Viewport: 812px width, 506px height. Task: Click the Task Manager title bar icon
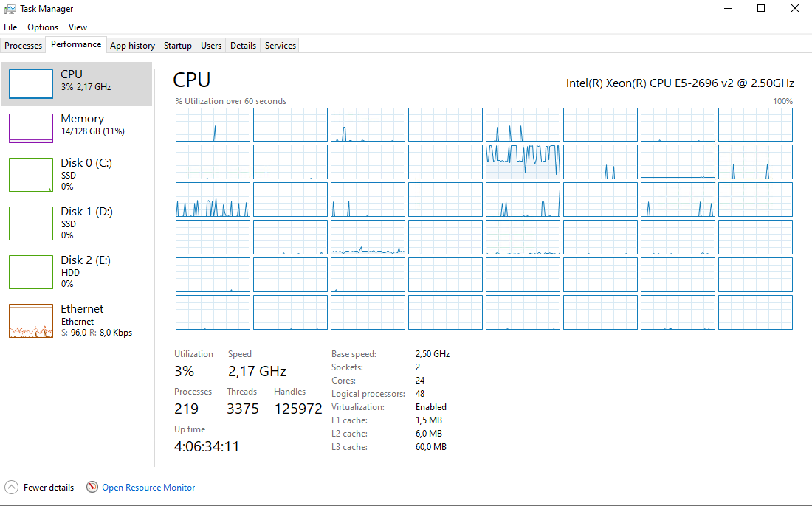click(x=10, y=8)
